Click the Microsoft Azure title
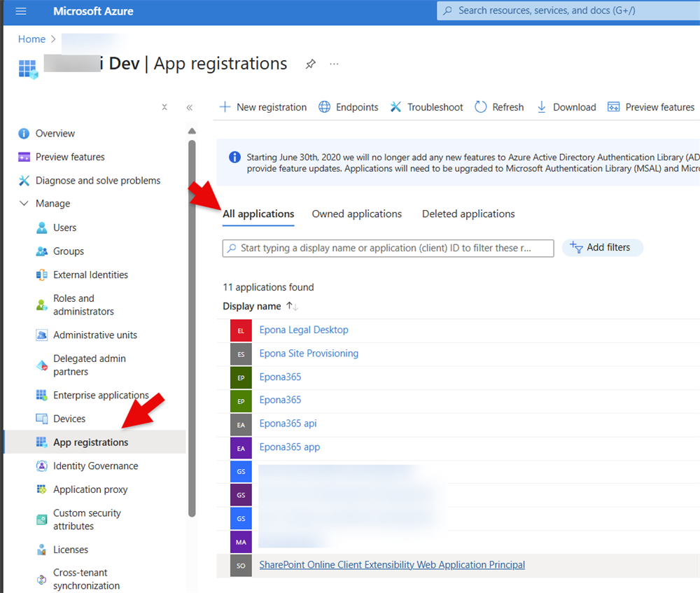 (x=93, y=11)
